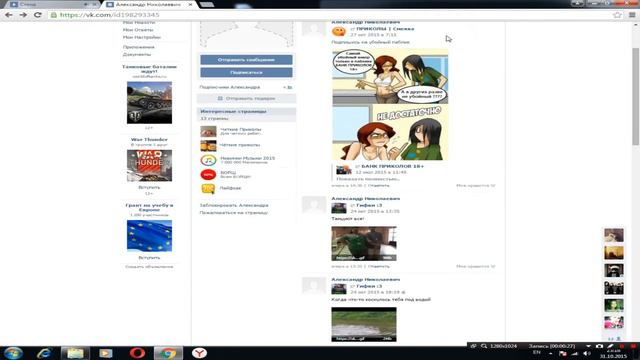Select the Александр Николаевич tab
This screenshot has width=640, height=360.
pyautogui.click(x=150, y=4)
